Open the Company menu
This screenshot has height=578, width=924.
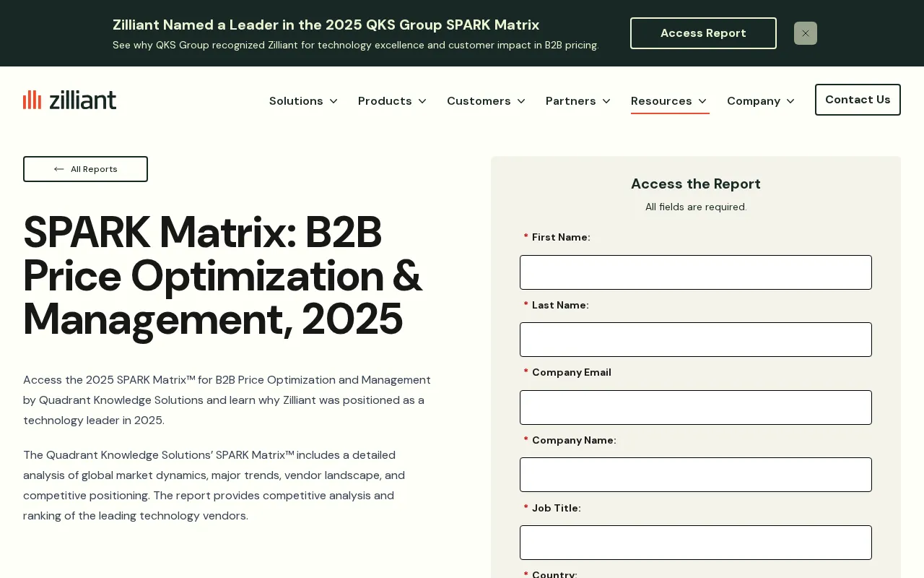754,101
